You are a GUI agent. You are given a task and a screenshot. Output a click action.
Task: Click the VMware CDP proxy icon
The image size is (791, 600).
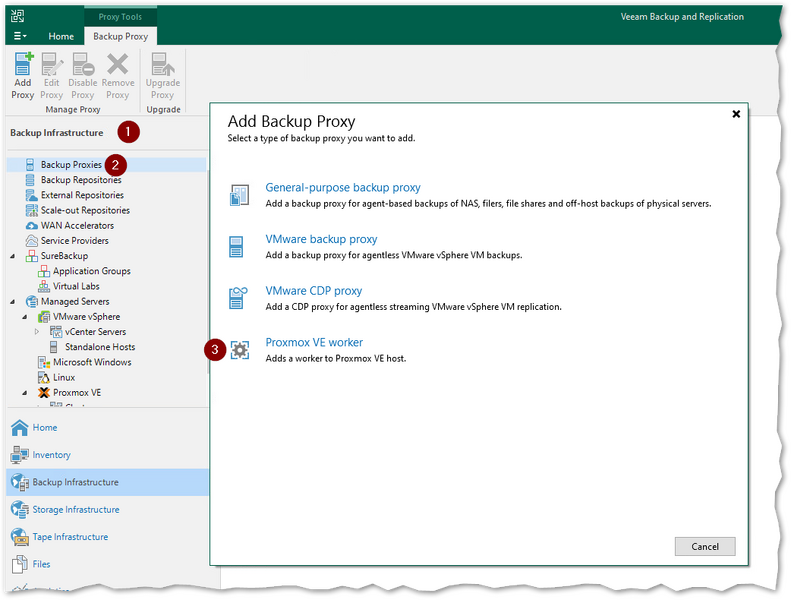pyautogui.click(x=239, y=297)
